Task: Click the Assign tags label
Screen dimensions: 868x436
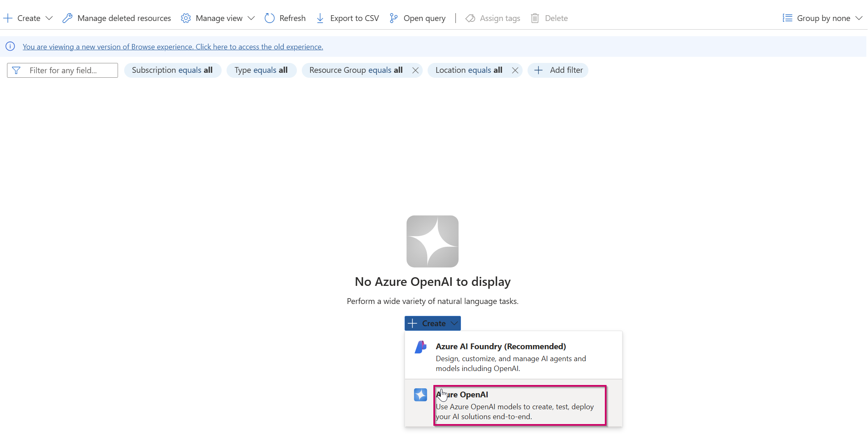Action: (x=500, y=18)
